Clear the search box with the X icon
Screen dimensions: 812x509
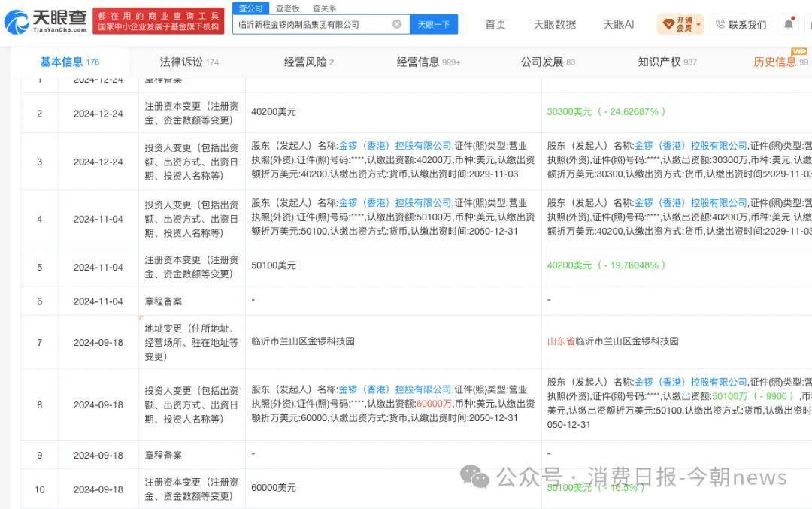(x=397, y=24)
